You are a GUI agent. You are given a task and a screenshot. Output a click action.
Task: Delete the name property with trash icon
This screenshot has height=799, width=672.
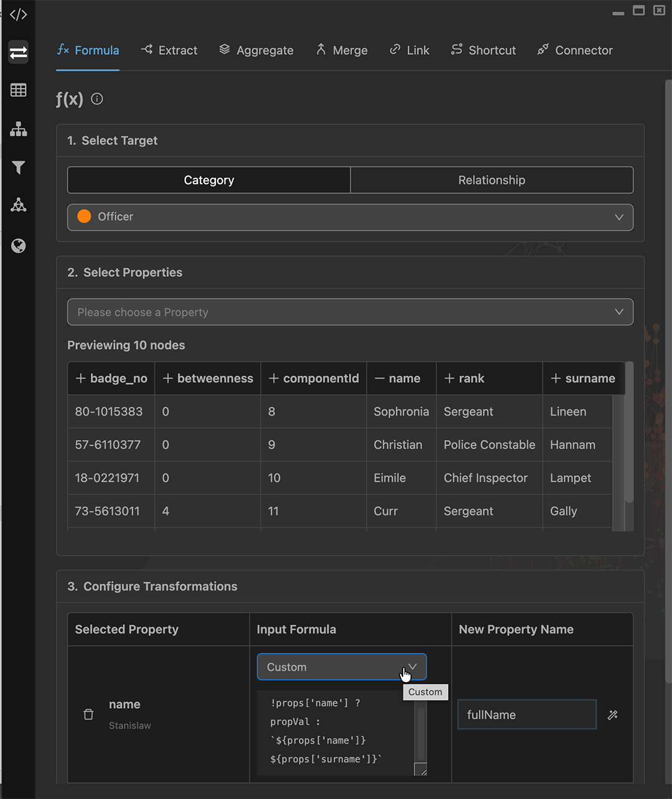click(88, 714)
